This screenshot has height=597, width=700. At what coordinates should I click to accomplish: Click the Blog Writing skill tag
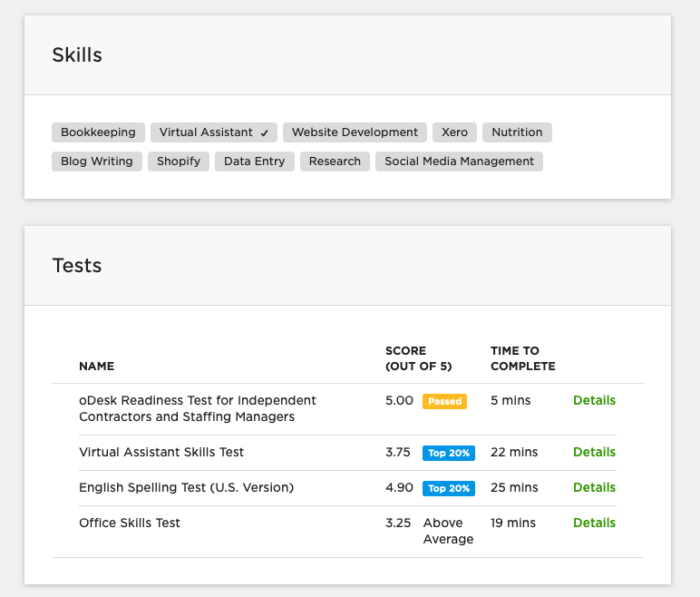97,161
